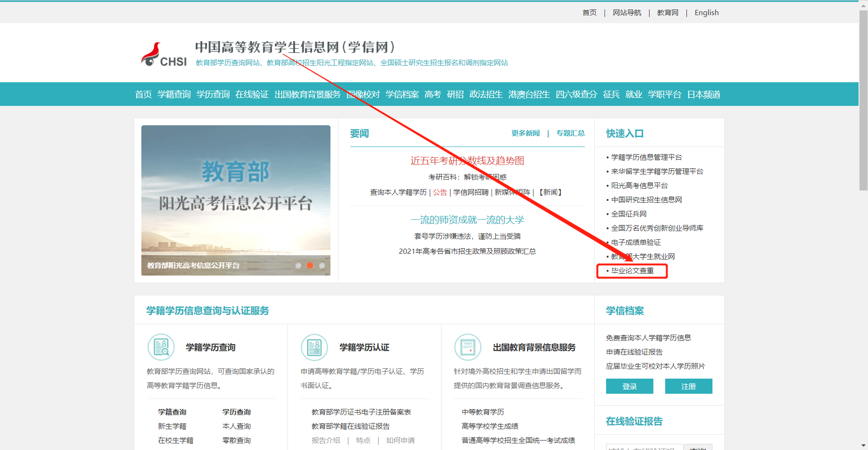This screenshot has height=450, width=868.
Task: Open 学历查询 in navigation bar
Action: 213,95
